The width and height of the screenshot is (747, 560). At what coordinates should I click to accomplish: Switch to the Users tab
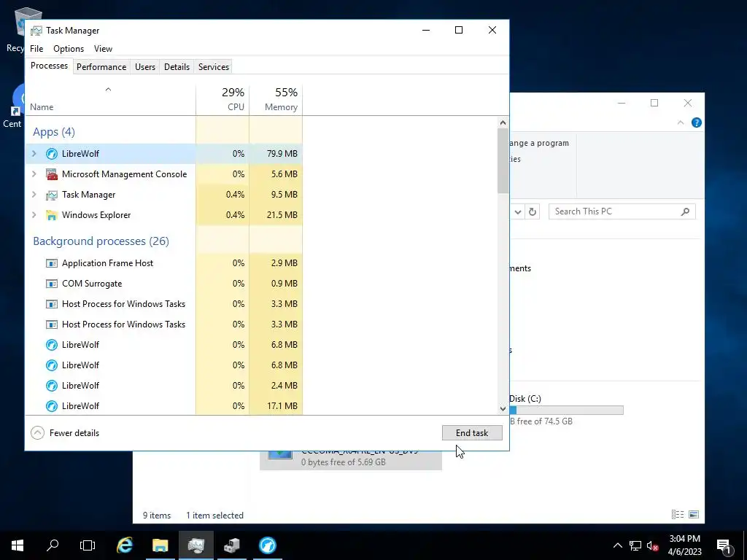click(145, 67)
